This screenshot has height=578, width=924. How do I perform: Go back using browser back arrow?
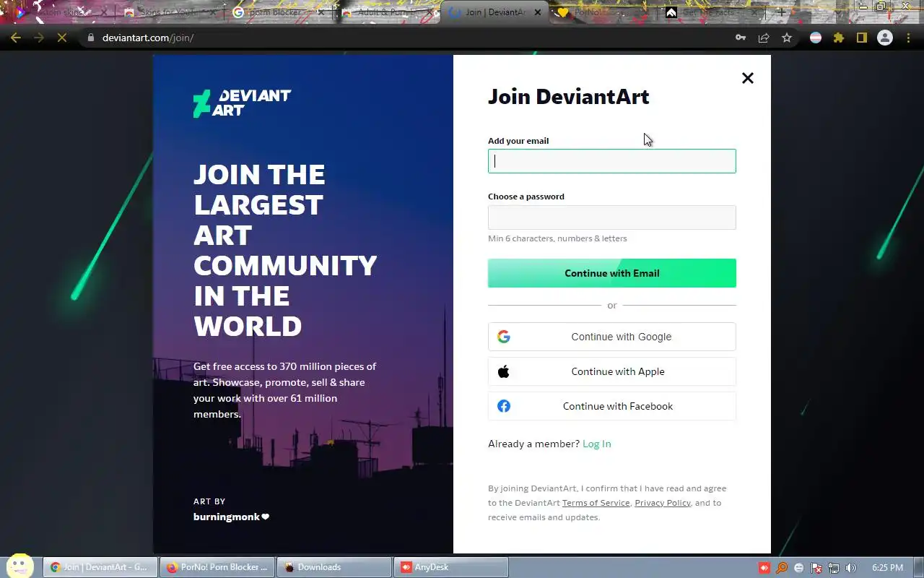pyautogui.click(x=16, y=38)
